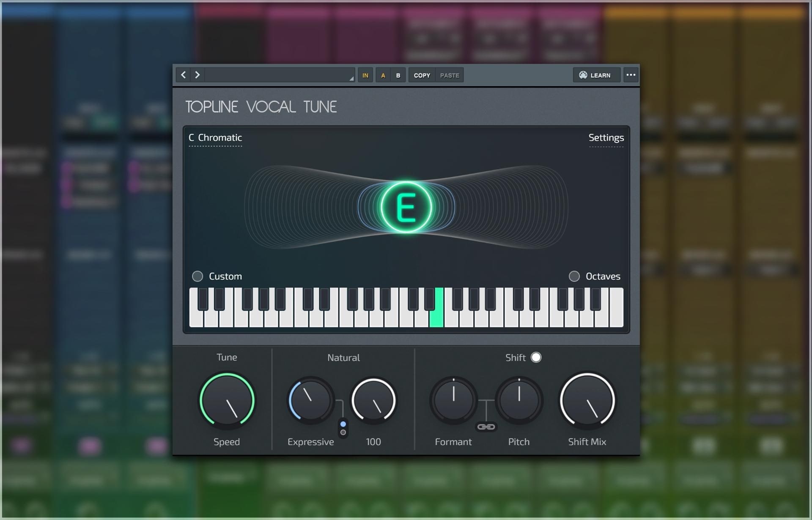Click the LEARN button
Viewport: 812px width, 520px height.
pyautogui.click(x=596, y=75)
